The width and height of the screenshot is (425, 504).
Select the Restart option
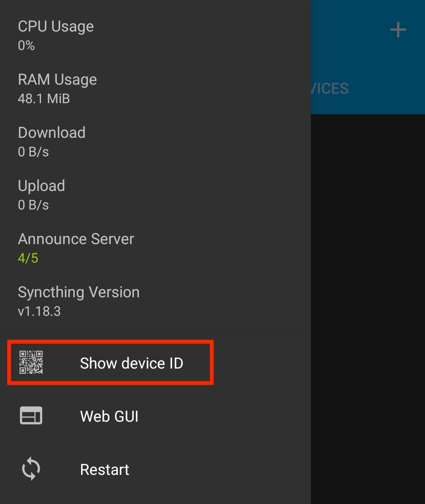(x=155, y=469)
